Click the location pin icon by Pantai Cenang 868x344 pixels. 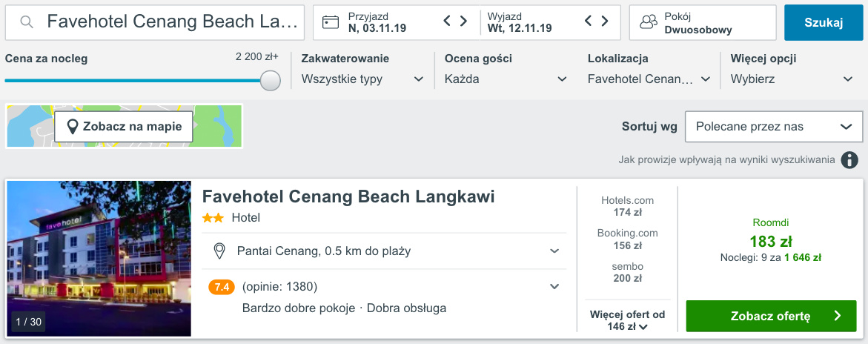click(219, 251)
